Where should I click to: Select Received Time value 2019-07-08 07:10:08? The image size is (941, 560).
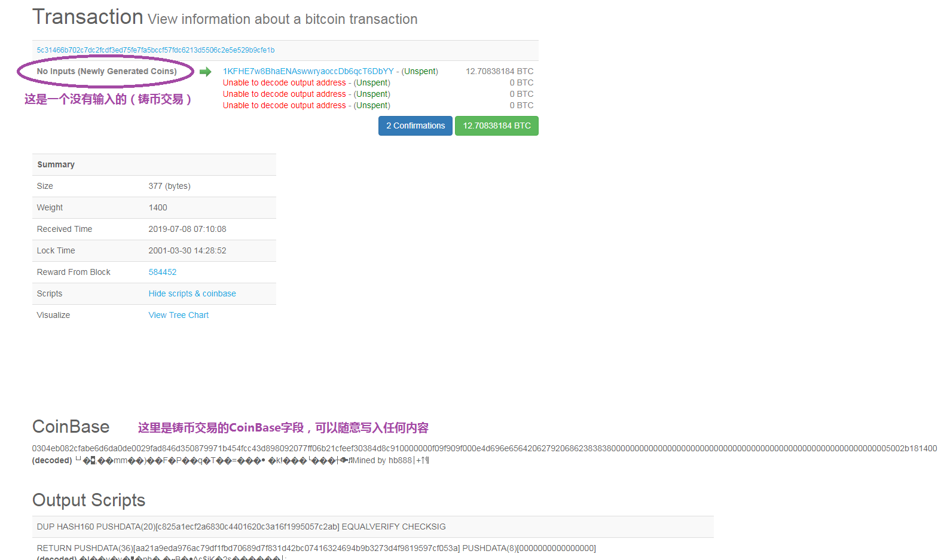(188, 229)
